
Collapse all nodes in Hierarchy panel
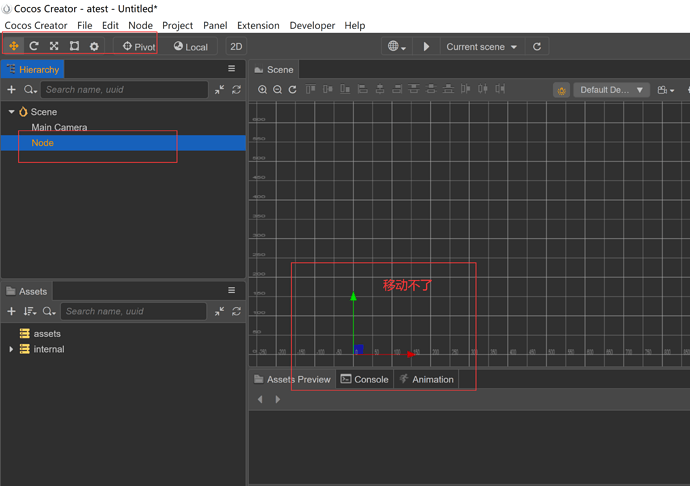tap(219, 89)
